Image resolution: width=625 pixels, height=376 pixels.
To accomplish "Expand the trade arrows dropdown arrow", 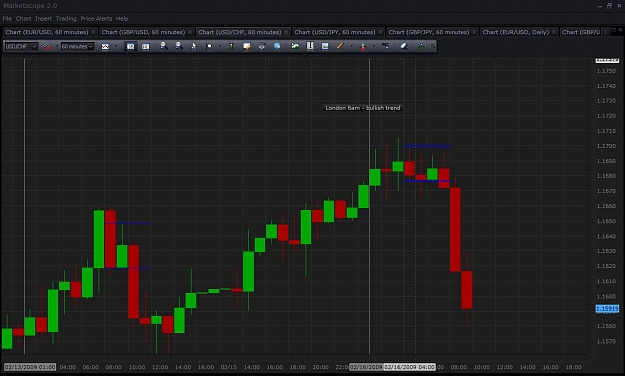I will 374,47.
